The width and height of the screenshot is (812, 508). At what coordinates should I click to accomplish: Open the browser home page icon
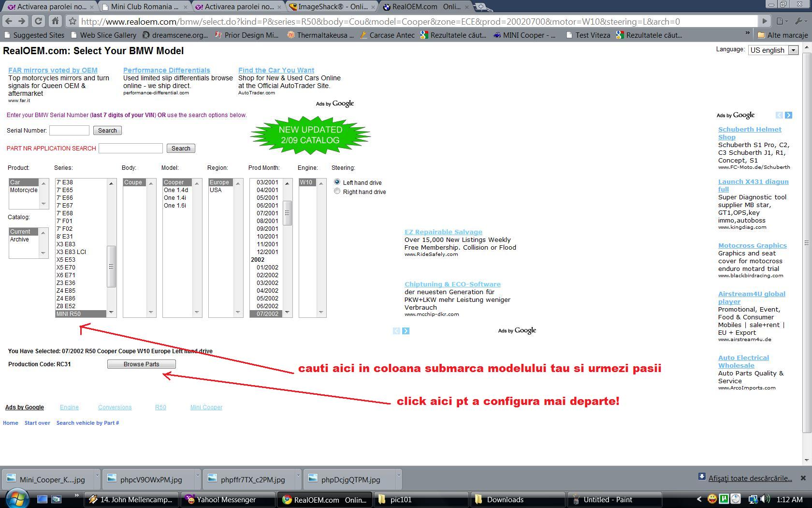pyautogui.click(x=55, y=21)
